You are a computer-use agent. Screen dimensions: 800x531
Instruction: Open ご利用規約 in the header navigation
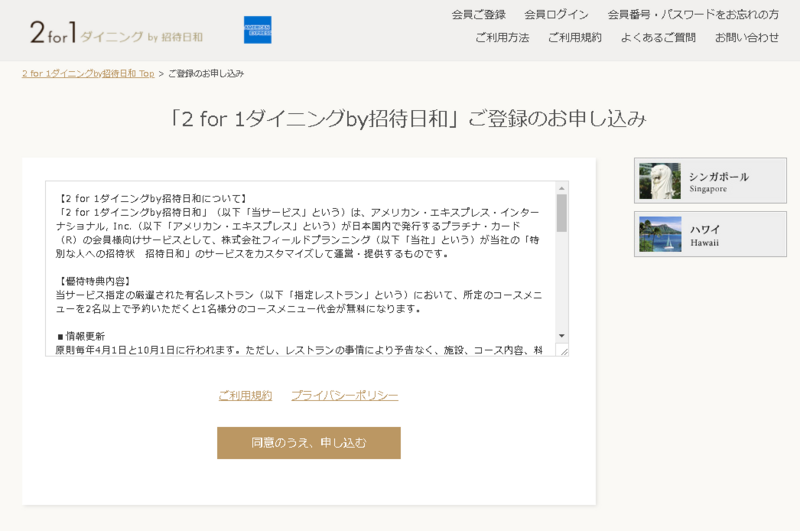(x=575, y=37)
